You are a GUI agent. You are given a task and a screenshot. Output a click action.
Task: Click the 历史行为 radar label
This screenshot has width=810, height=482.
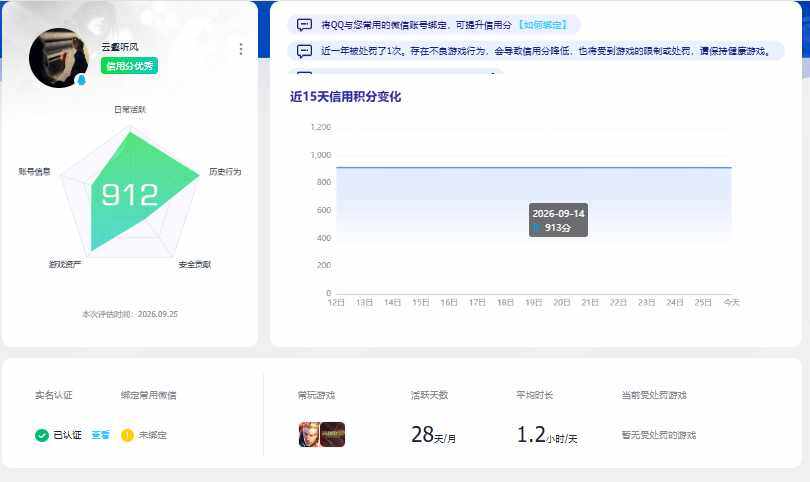[x=225, y=172]
